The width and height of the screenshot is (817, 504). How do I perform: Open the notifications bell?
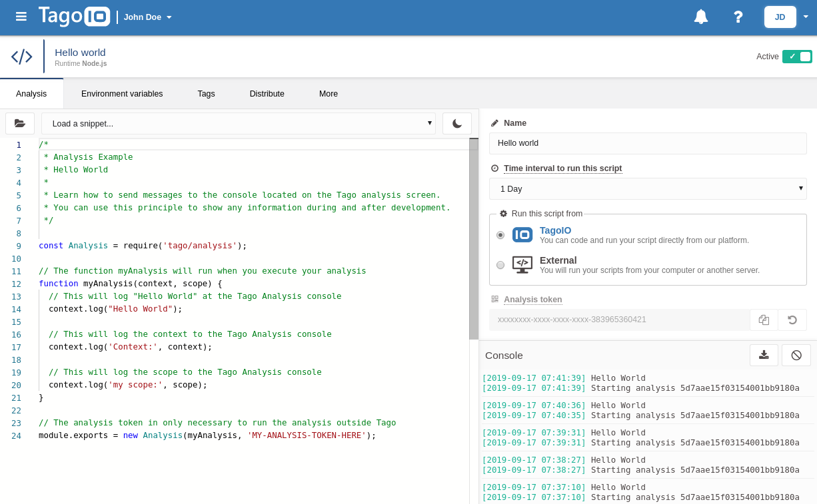pyautogui.click(x=701, y=17)
